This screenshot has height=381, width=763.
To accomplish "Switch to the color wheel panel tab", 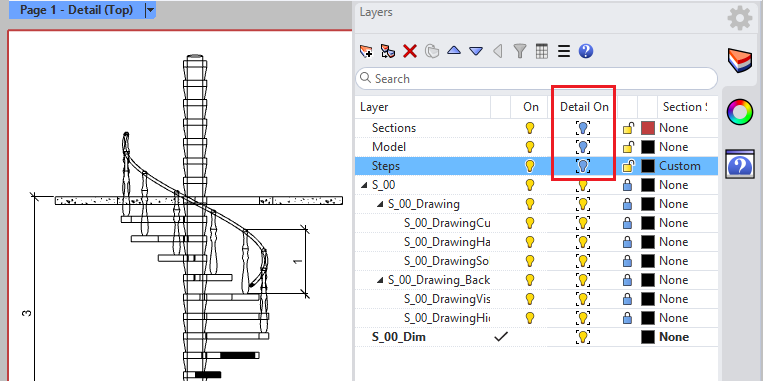I will click(x=740, y=112).
